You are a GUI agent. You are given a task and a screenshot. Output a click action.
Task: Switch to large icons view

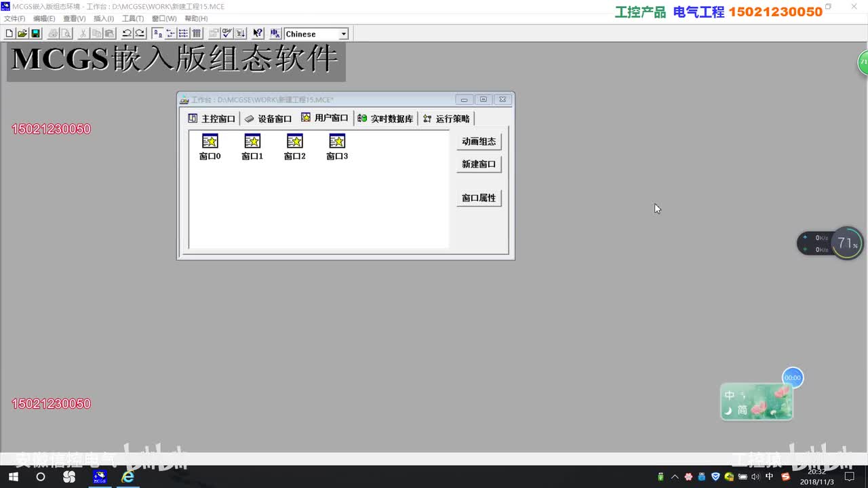157,33
